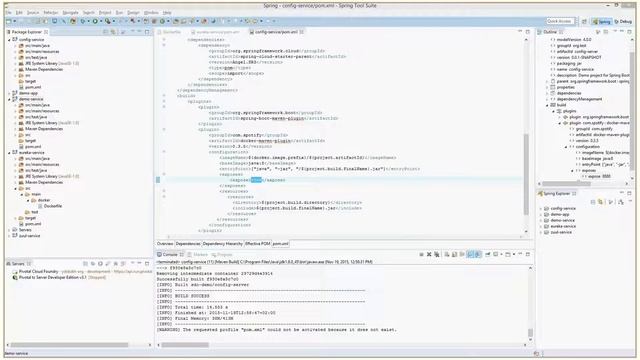This screenshot has height=360, width=640.
Task: Switch to eureka-service/pom.xml editor tab
Action: coord(215,32)
